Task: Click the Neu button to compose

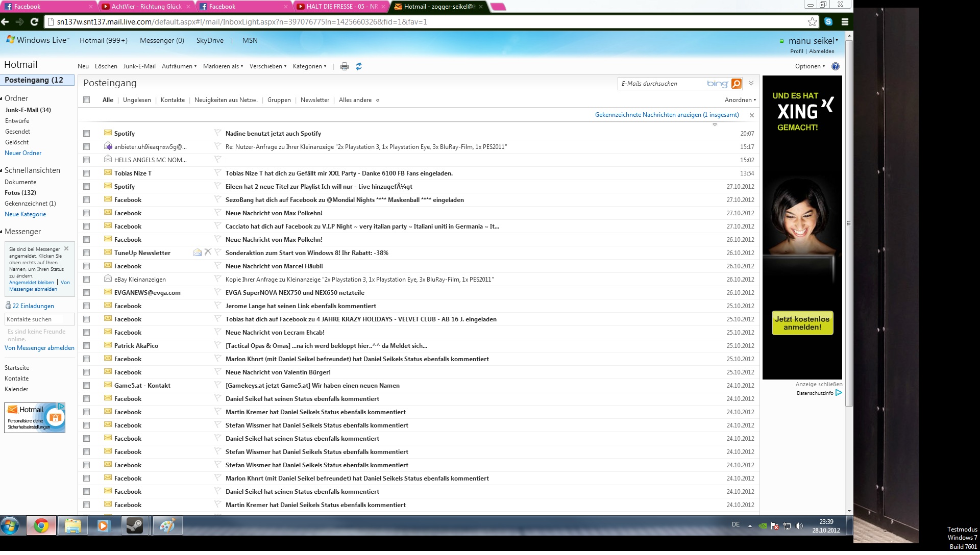Action: pos(83,66)
